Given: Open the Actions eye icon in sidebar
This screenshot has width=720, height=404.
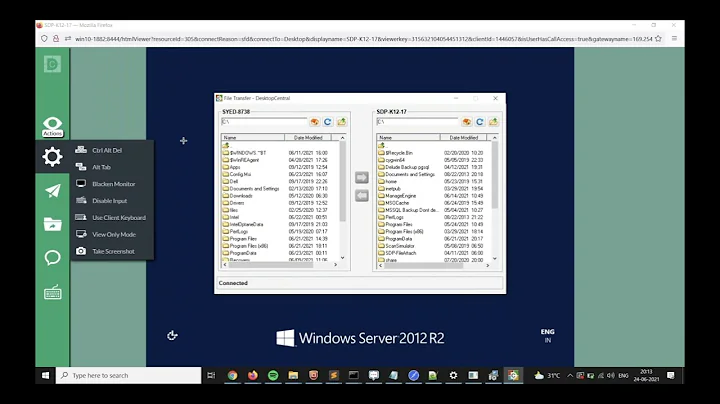Looking at the screenshot, I should click(x=52, y=127).
